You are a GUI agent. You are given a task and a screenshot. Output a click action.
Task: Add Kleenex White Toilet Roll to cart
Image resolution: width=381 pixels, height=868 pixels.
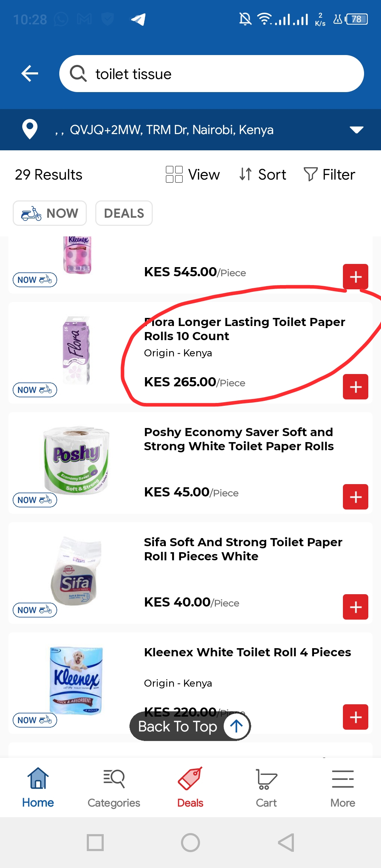point(355,717)
